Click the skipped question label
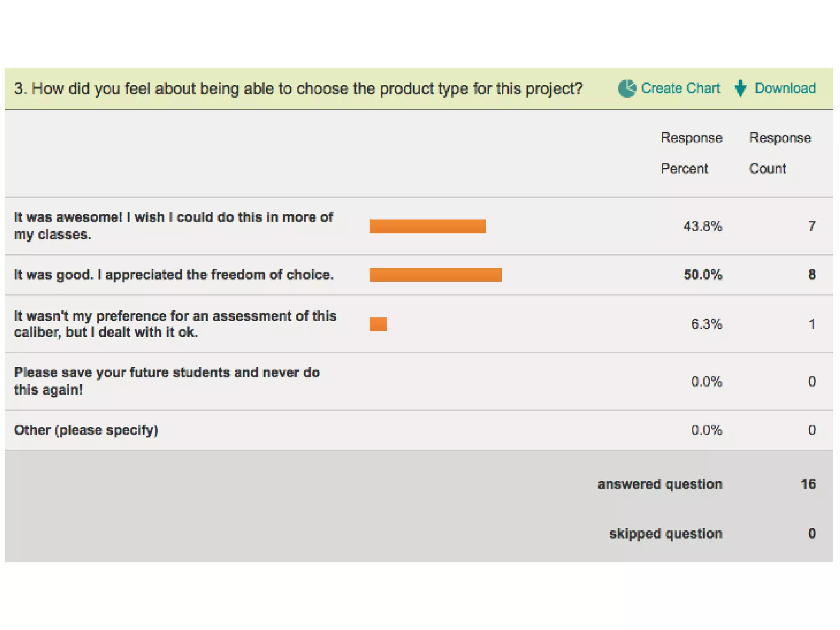 tap(666, 533)
